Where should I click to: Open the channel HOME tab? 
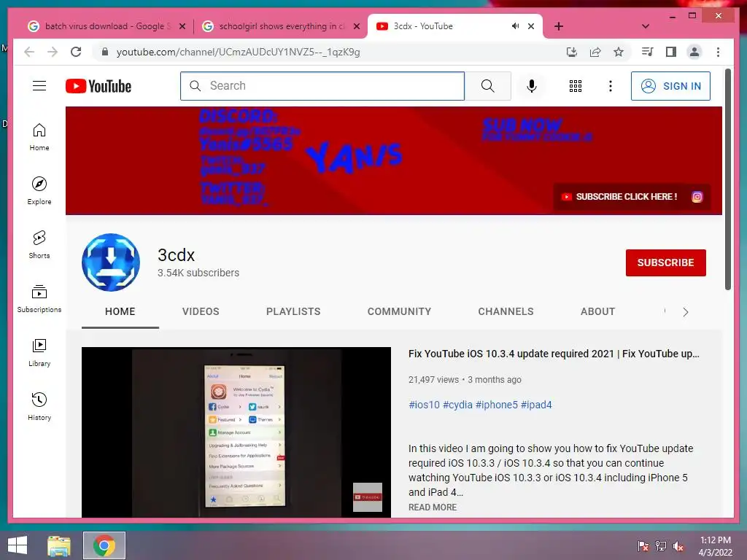click(120, 311)
